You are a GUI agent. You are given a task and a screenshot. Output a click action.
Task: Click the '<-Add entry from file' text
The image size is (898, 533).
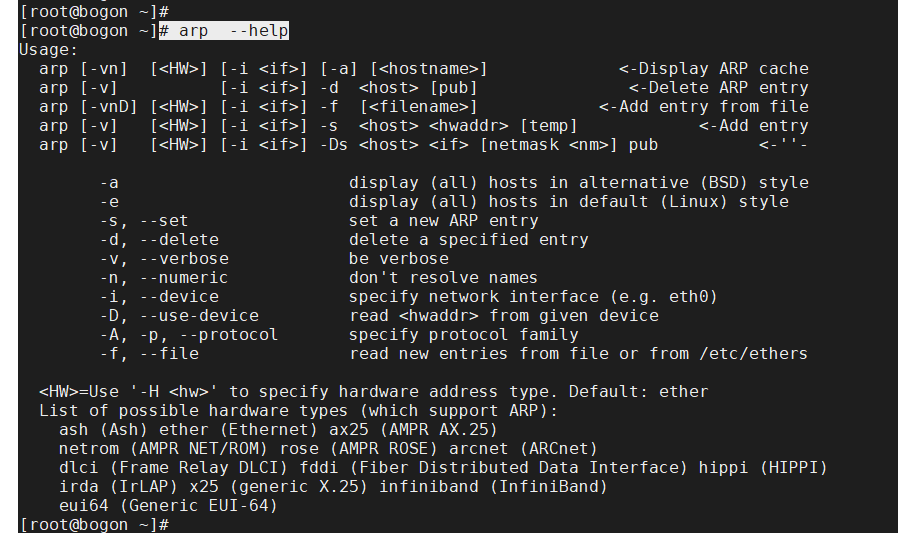[x=703, y=107]
